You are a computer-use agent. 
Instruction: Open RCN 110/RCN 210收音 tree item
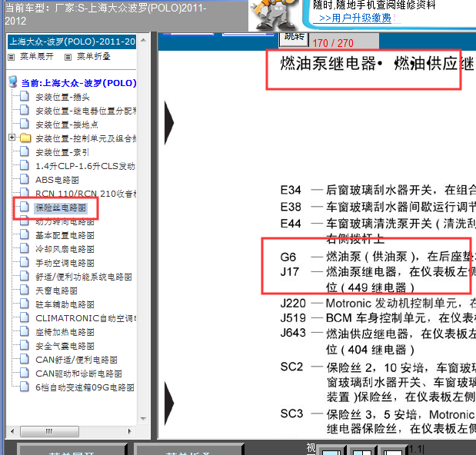point(85,194)
